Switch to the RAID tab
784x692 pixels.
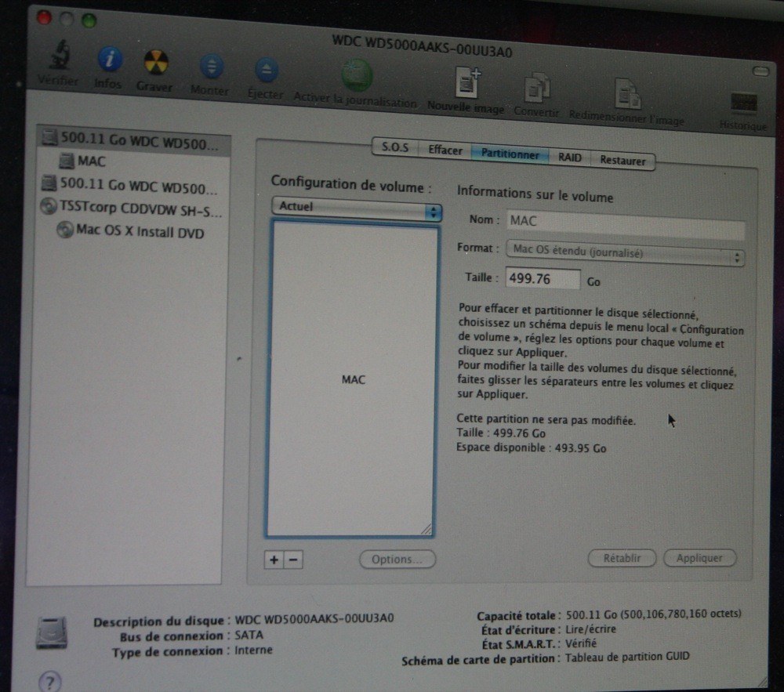pyautogui.click(x=569, y=158)
